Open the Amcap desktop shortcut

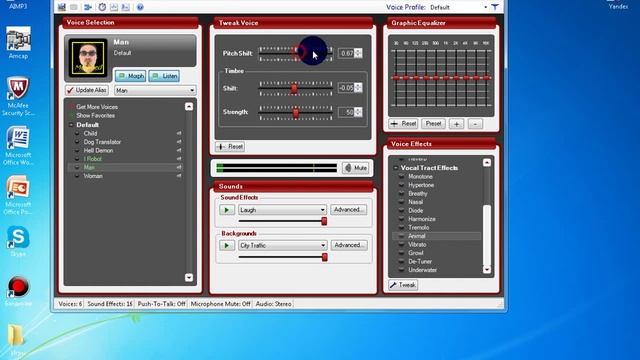[x=18, y=44]
